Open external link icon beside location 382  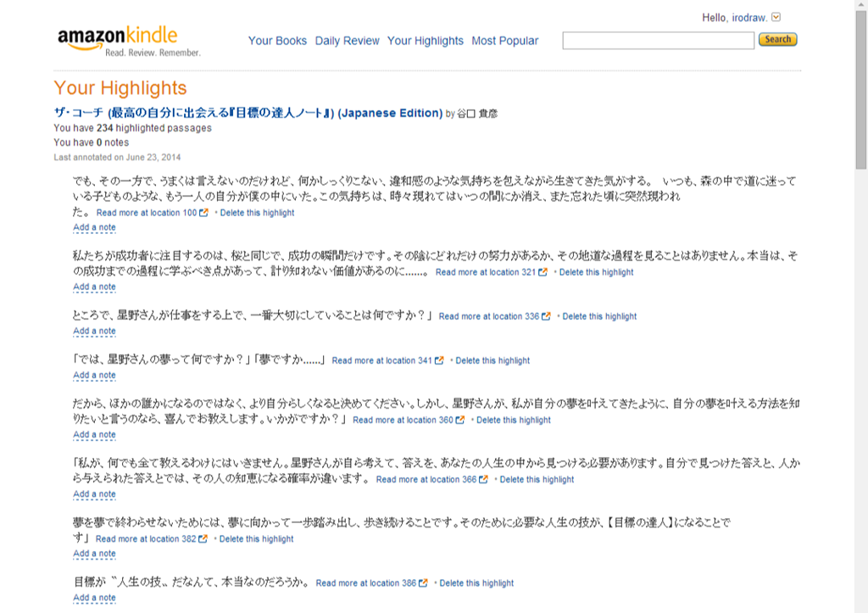tap(203, 538)
